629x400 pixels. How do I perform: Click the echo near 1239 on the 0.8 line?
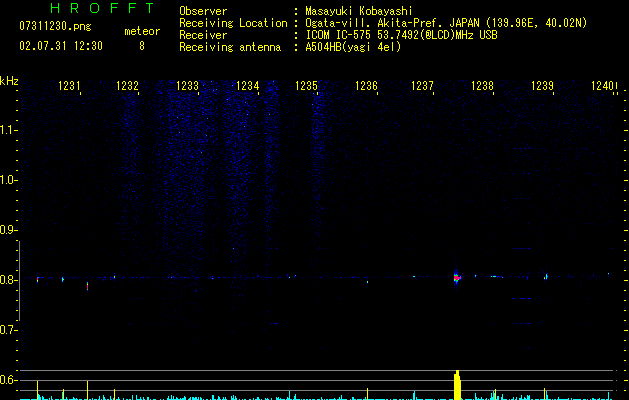[x=546, y=276]
